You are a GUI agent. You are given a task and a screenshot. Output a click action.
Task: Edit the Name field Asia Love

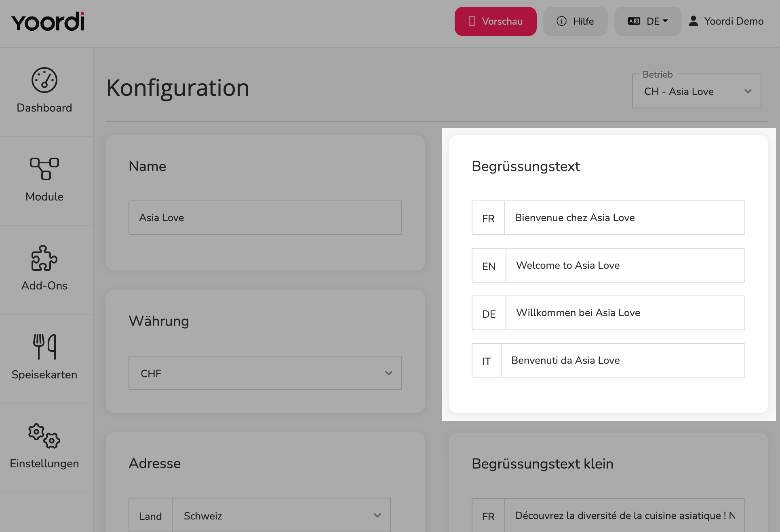265,218
